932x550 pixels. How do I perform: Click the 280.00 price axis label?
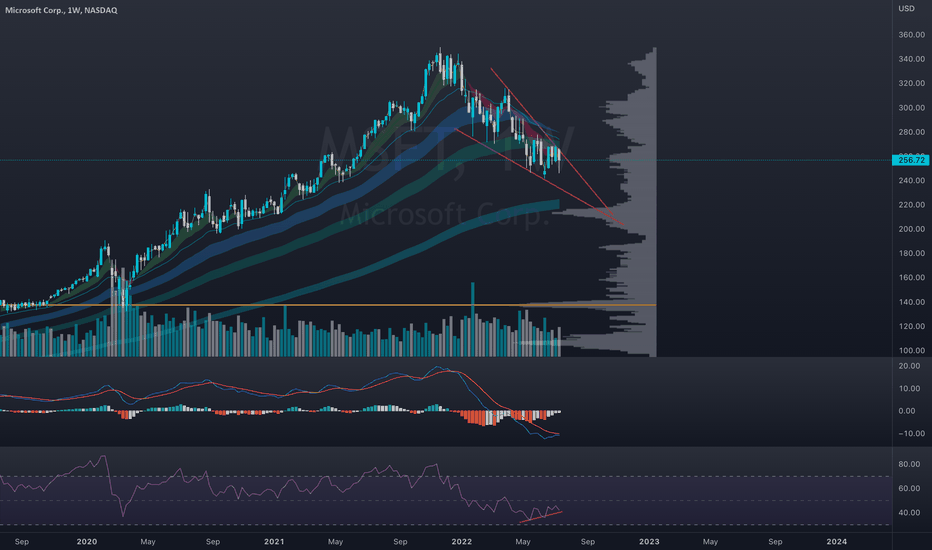911,132
